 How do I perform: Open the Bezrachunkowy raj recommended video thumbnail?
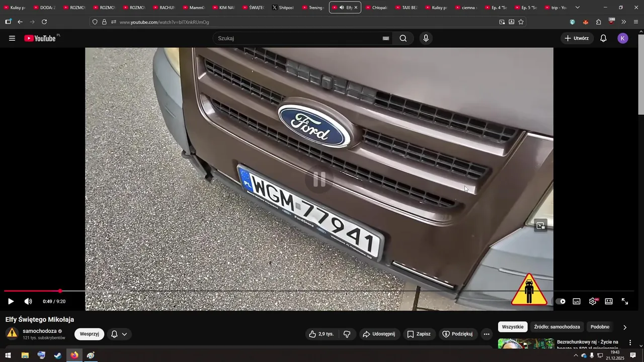[526, 343]
